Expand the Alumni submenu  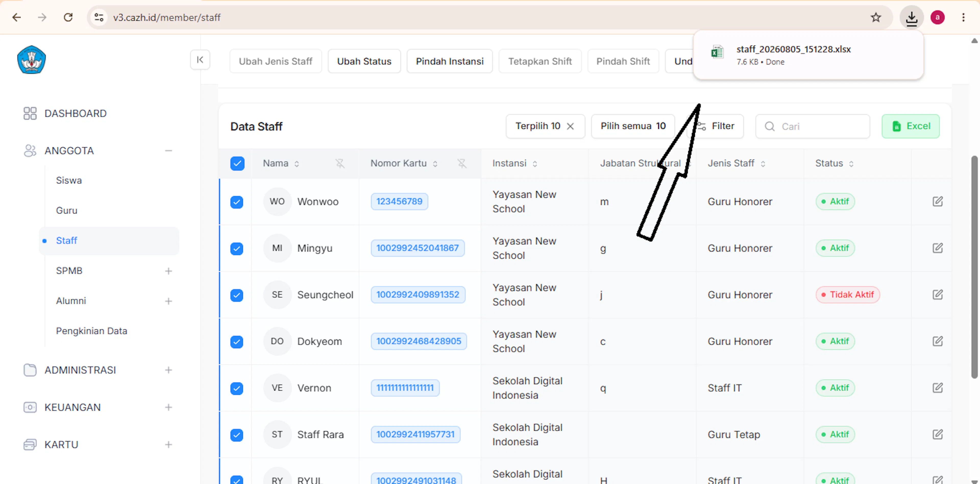(168, 301)
